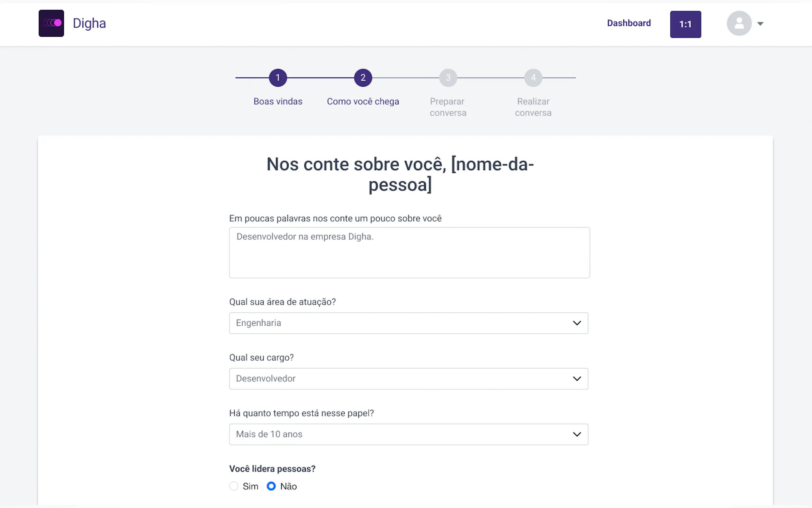812x508 pixels.
Task: Click the Como você chega step label
Action: tap(363, 101)
